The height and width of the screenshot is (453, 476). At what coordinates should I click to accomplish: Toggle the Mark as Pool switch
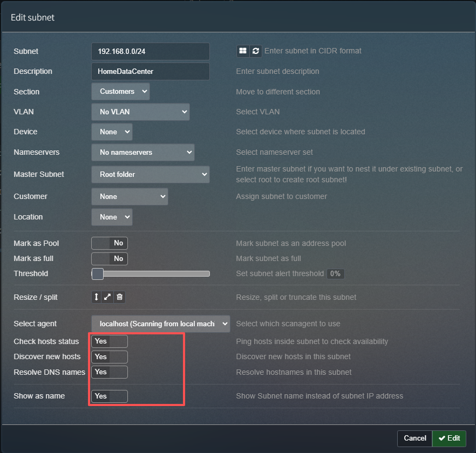110,243
